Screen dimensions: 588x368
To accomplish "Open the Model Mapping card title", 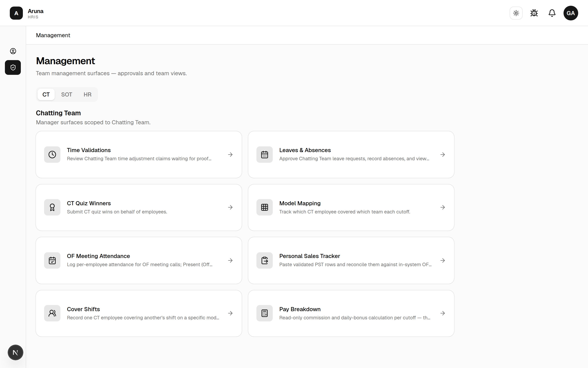I will click(300, 203).
